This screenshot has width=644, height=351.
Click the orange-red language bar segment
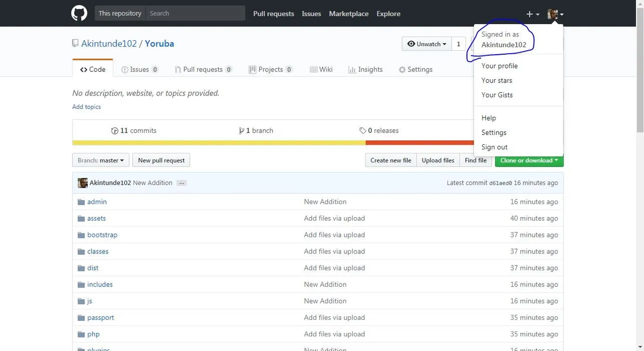(x=420, y=143)
